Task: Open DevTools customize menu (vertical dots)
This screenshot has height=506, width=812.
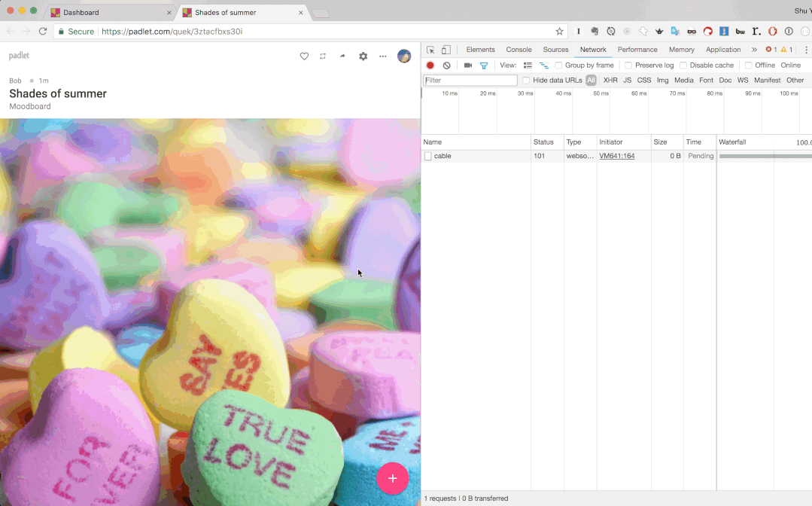Action: (806, 50)
